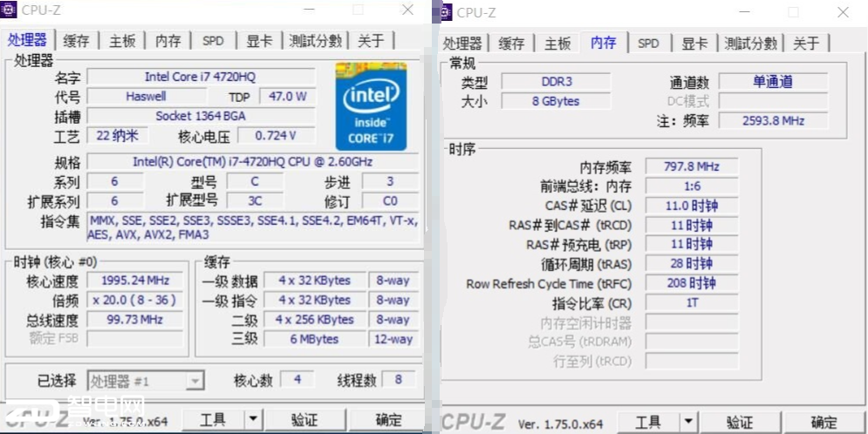Switch to 测試分數 tab in right window
Image resolution: width=868 pixels, height=434 pixels.
point(751,44)
